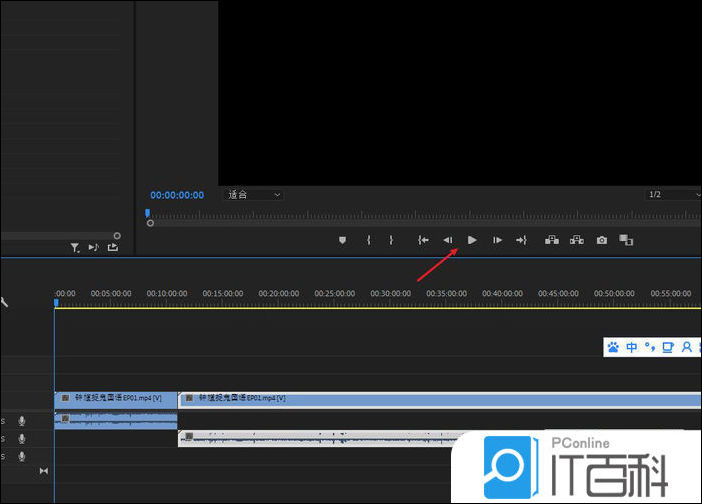Click the Extract button in the monitor controls
702x504 pixels.
577,240
